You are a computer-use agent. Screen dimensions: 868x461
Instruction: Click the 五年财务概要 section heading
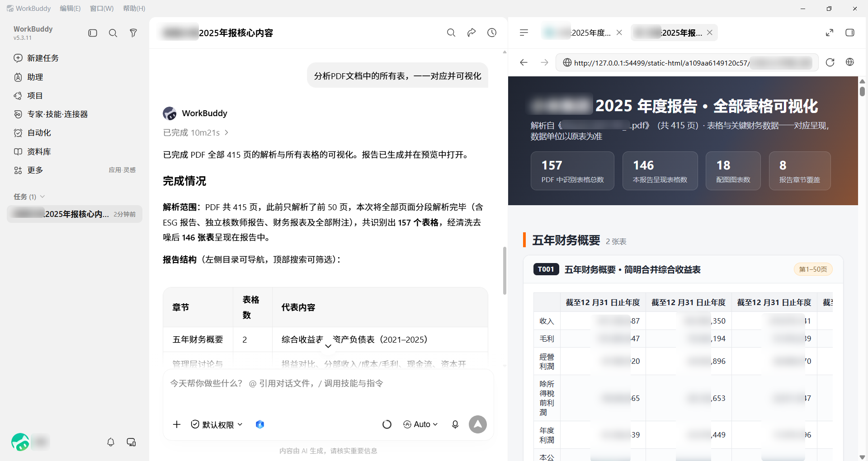point(566,240)
